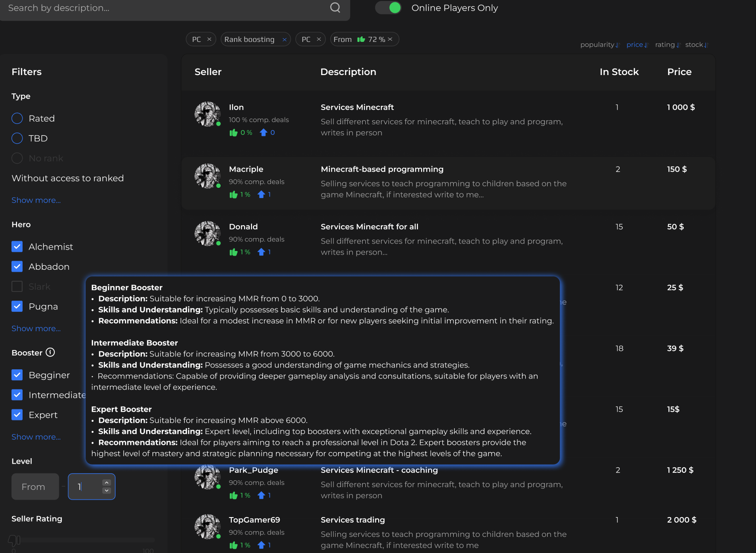The height and width of the screenshot is (553, 756).
Task: Remove the first PC filter chip
Action: 209,39
